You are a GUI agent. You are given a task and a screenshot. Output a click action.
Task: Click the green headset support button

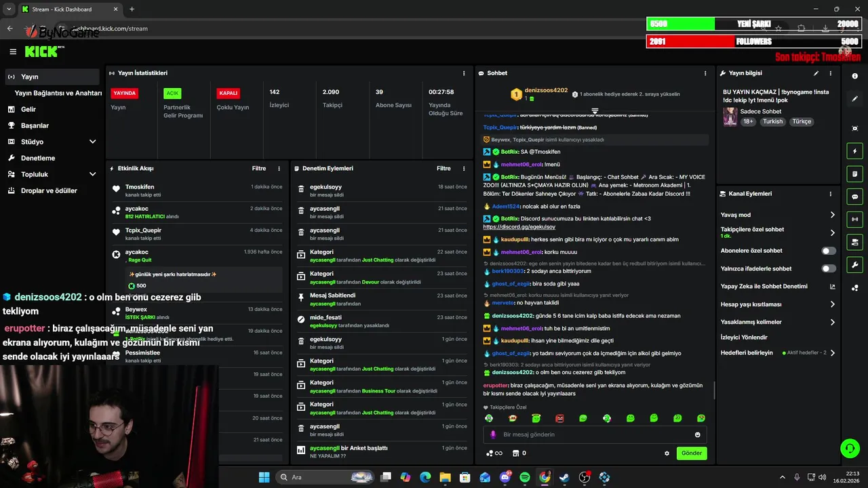[850, 448]
